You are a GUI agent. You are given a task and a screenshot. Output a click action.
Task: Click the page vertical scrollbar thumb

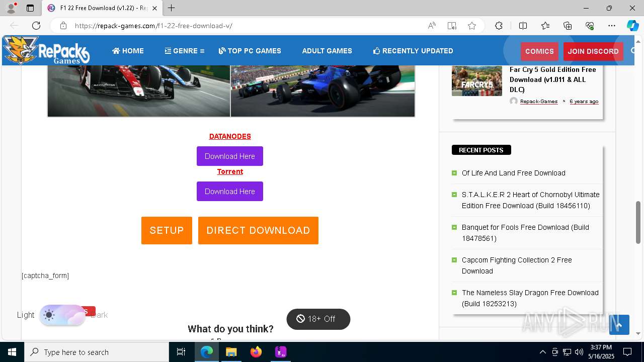638,223
